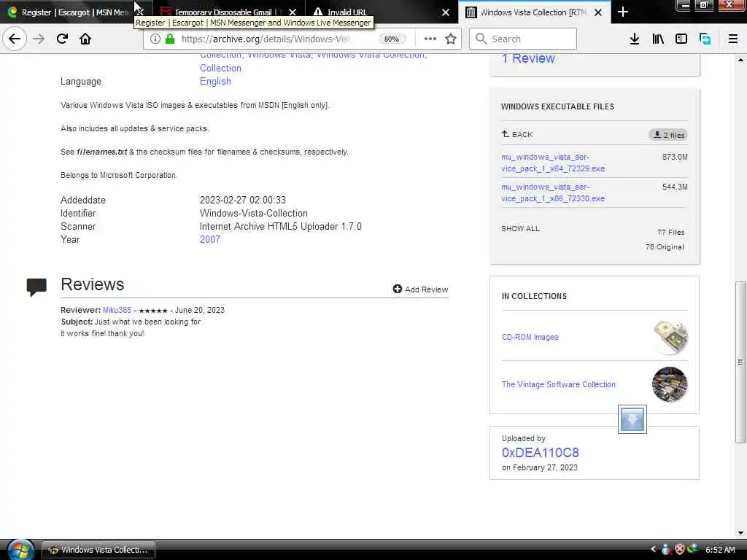Screen dimensions: 747x560
Task: Click the scrollbar down arrow
Action: pyautogui.click(x=740, y=533)
